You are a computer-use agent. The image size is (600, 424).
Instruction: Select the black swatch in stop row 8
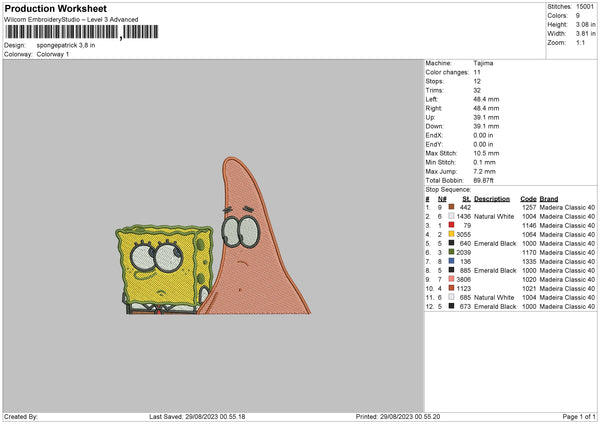(x=452, y=270)
